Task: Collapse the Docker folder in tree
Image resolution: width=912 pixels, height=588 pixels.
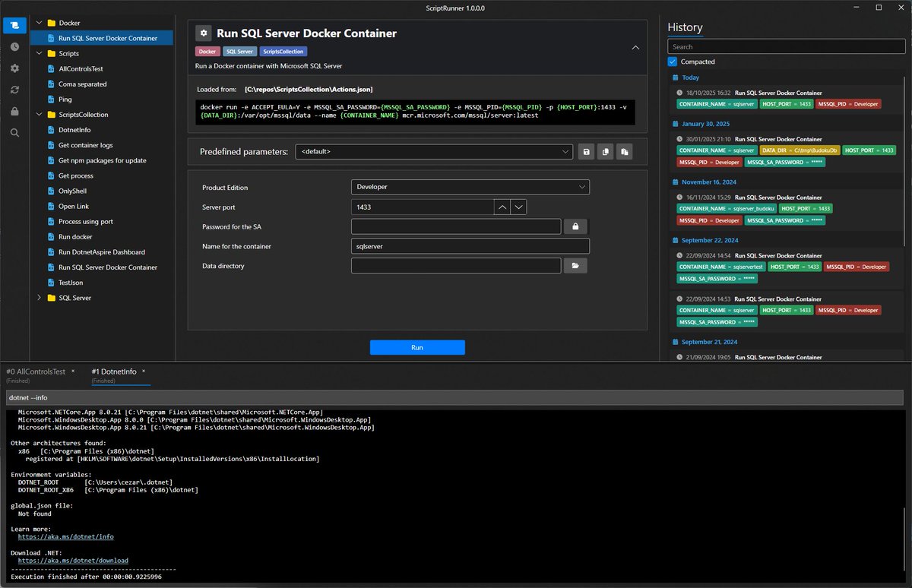Action: 40,24
